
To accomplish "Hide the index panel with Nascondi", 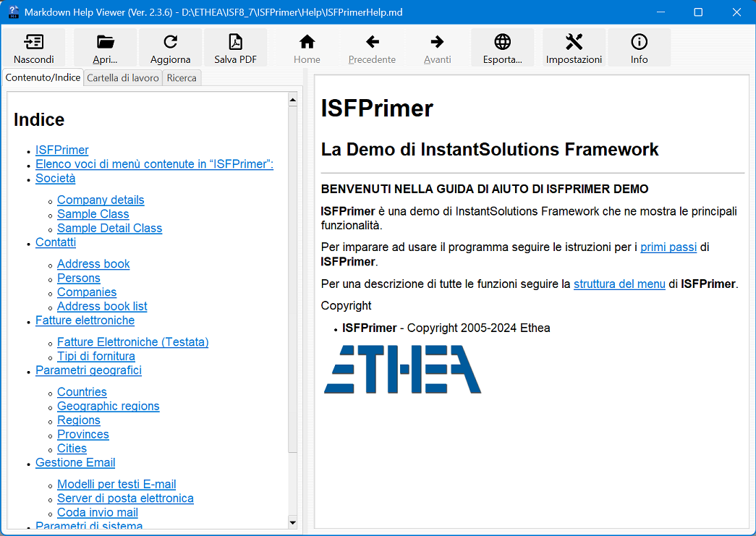I will click(x=34, y=47).
